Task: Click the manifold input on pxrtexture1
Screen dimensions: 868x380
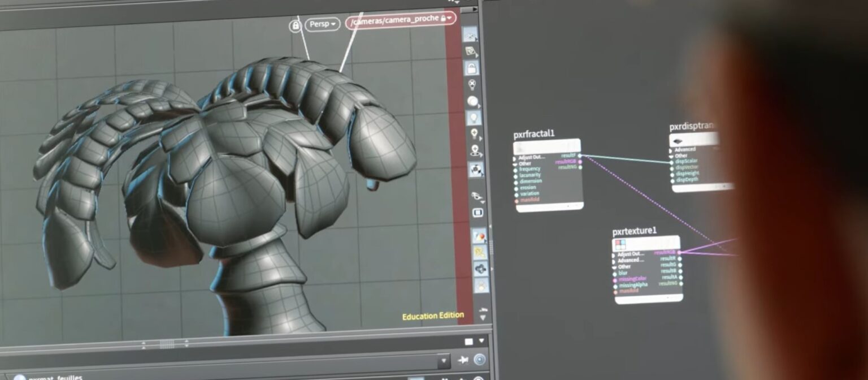Action: click(615, 292)
